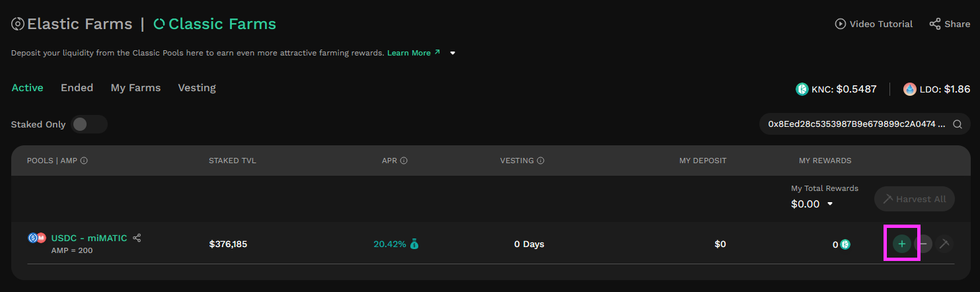The image size is (980, 292).
Task: Click the money bag icon next to APR
Action: pyautogui.click(x=414, y=244)
